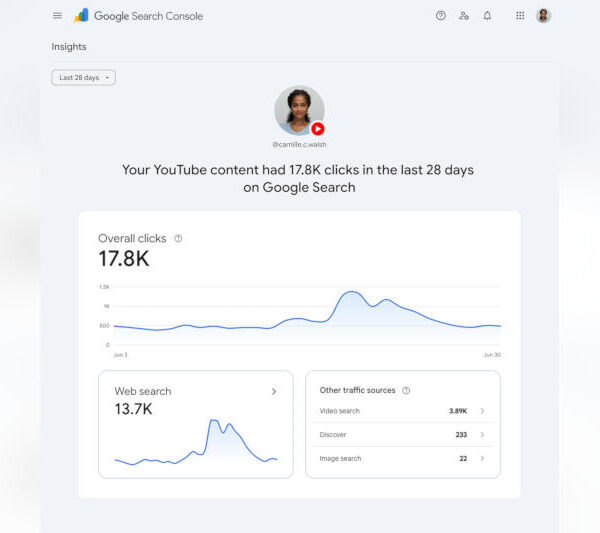The width and height of the screenshot is (600, 533).
Task: Click the info icon beside Overall clicks
Action: tap(178, 238)
